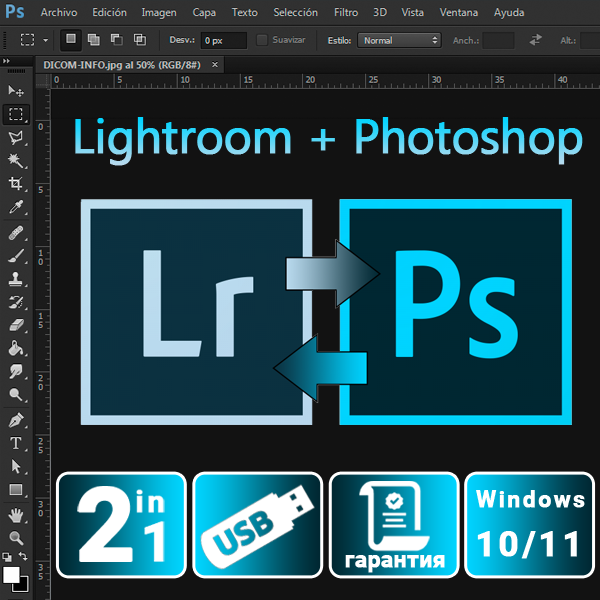This screenshot has width=600, height=600.
Task: Select the Crop tool
Action: (16, 184)
